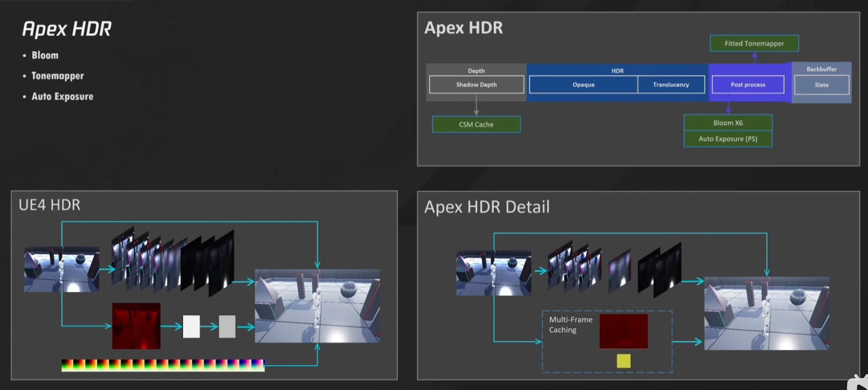Click the gray square in UE4 HDR diagram
This screenshot has width=868, height=390.
(x=227, y=326)
